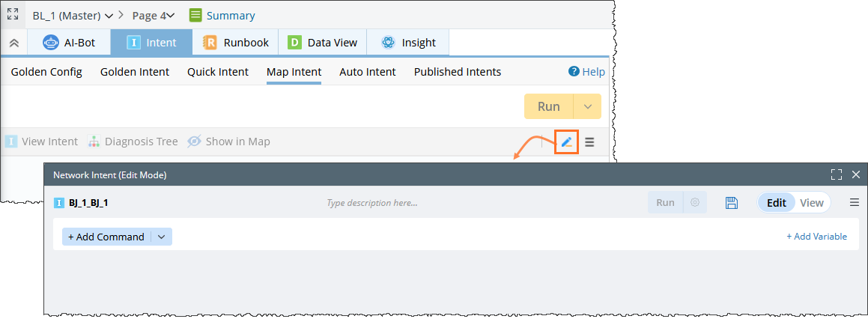Viewport: 868px width, 319px height.
Task: Click the expand map arrows icon
Action: (x=13, y=15)
